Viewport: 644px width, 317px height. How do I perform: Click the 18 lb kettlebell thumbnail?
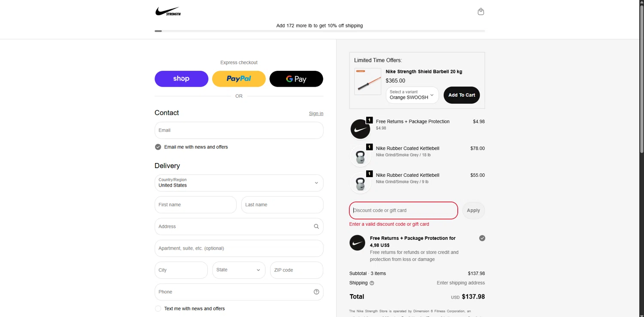(x=360, y=156)
